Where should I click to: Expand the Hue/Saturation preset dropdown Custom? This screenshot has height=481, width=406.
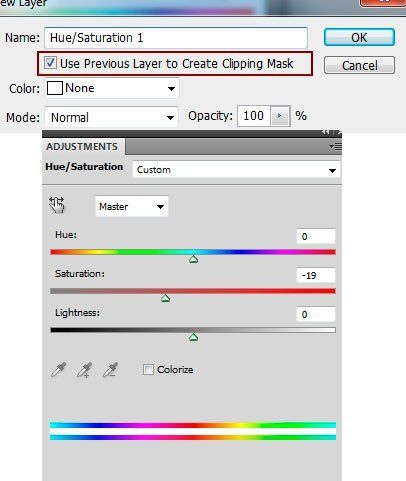(236, 170)
